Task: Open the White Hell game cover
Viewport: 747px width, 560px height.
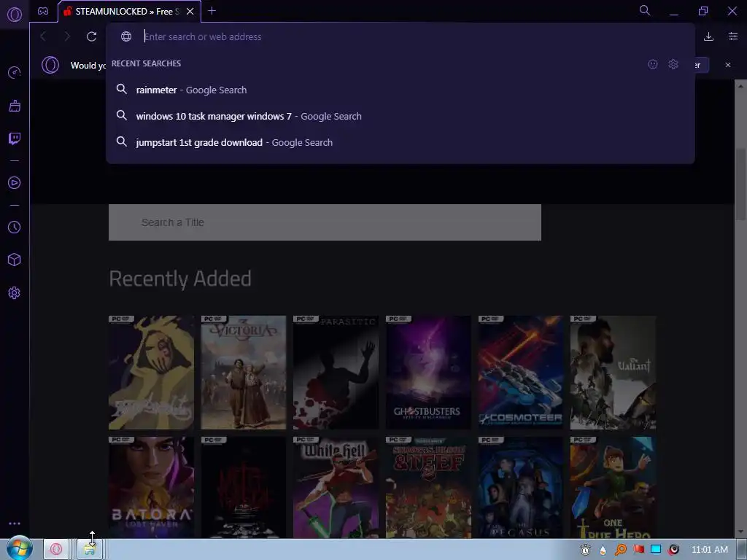Action: [336, 487]
